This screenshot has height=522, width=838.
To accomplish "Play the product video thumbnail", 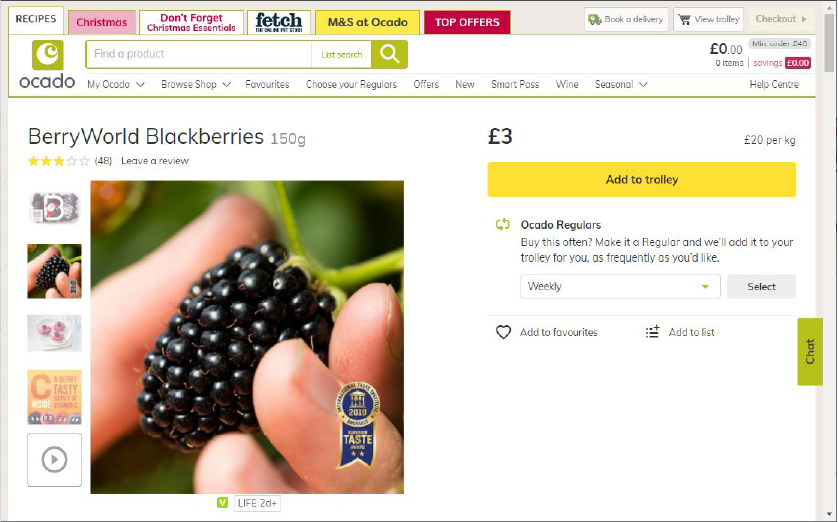I will [x=55, y=459].
